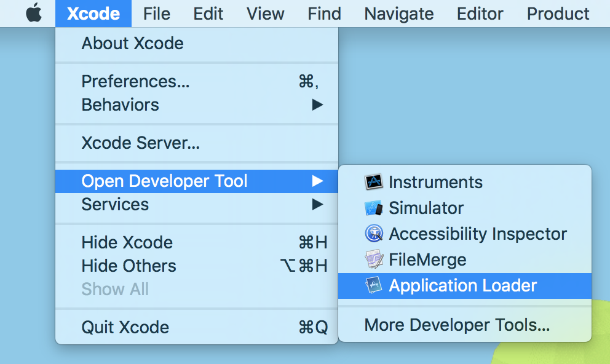Open the Find menu
This screenshot has width=610, height=364.
pyautogui.click(x=324, y=14)
